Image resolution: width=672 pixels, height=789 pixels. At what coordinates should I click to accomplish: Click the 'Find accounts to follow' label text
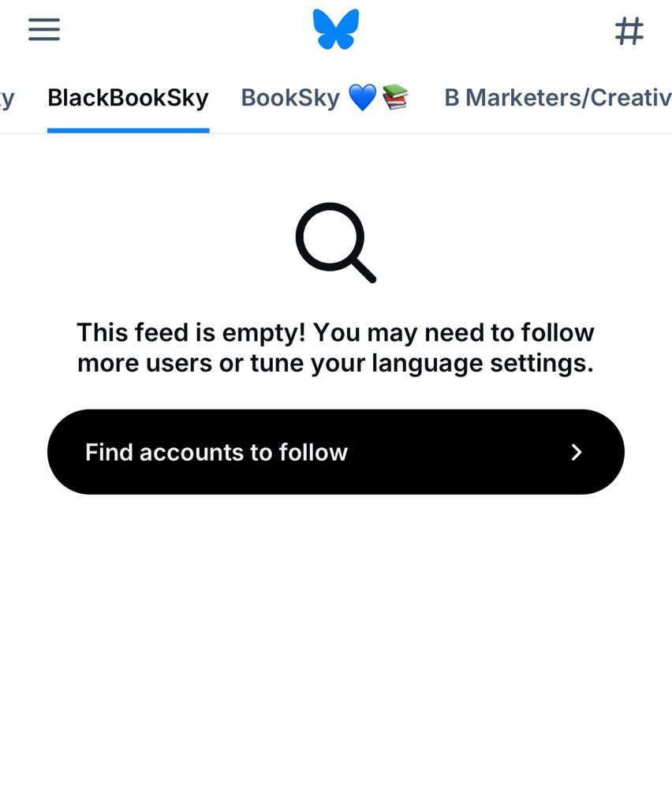coord(216,452)
